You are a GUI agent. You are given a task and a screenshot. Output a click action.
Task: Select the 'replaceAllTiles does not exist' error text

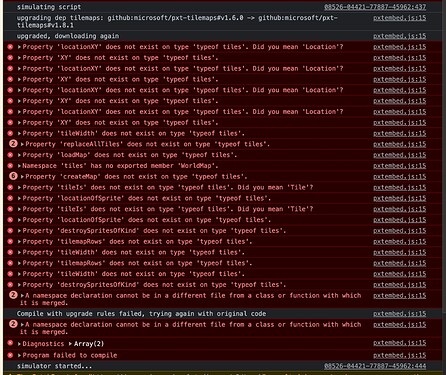[x=148, y=144]
